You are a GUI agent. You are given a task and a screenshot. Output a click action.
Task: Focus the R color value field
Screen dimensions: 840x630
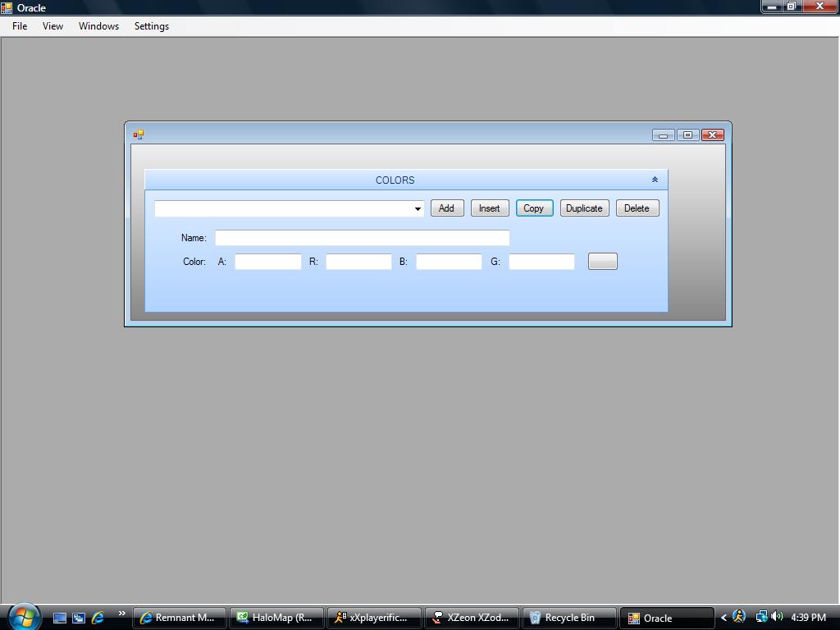(358, 262)
